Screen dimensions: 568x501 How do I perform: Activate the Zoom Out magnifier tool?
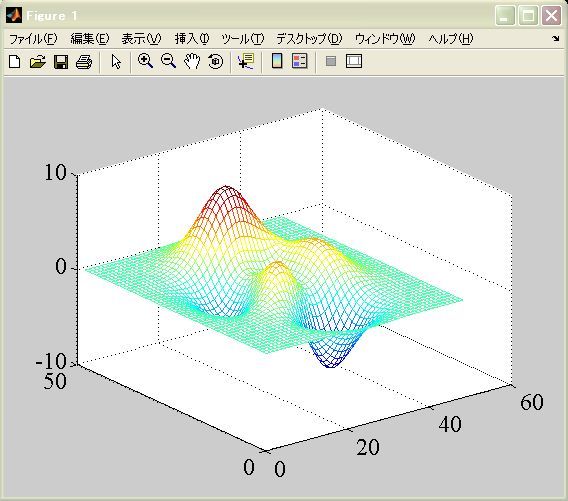(x=168, y=61)
